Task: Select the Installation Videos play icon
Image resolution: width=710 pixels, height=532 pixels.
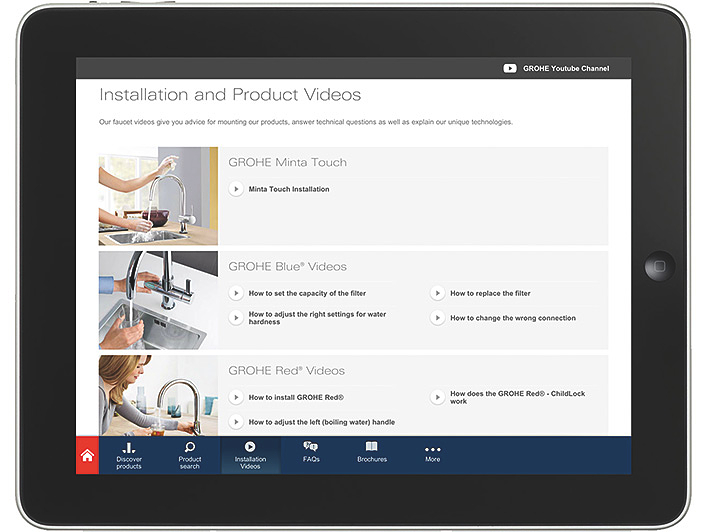Action: (x=250, y=447)
